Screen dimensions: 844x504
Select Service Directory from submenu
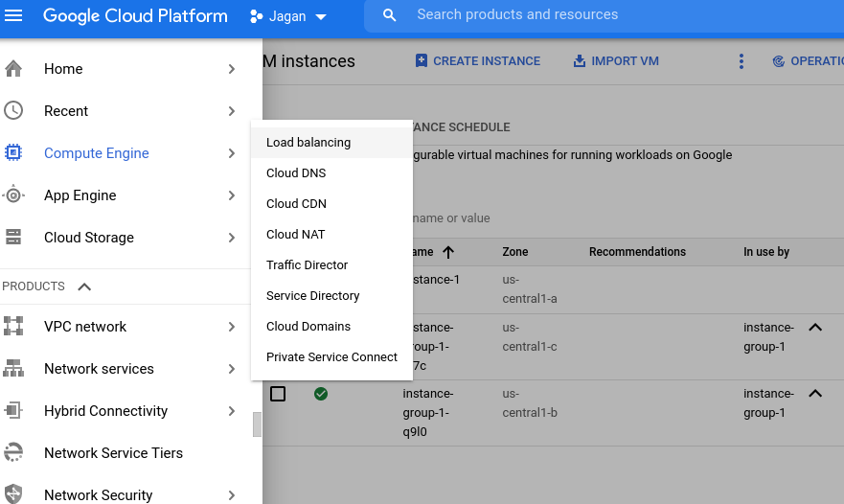[x=331, y=296]
